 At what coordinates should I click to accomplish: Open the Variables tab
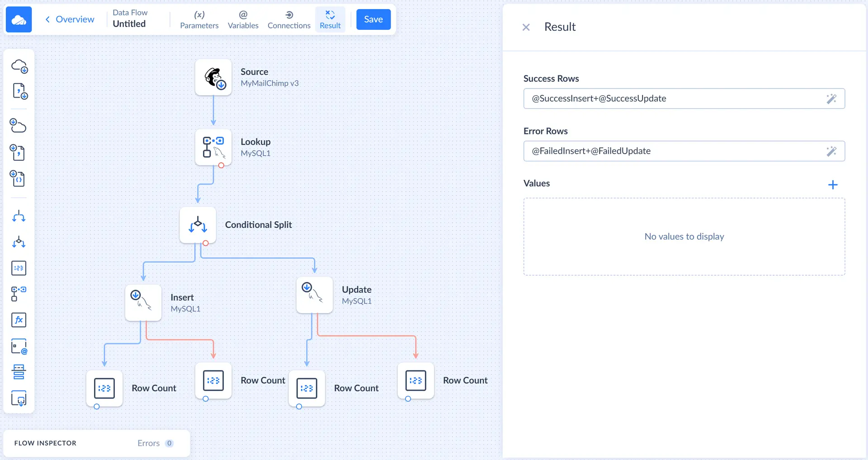243,20
